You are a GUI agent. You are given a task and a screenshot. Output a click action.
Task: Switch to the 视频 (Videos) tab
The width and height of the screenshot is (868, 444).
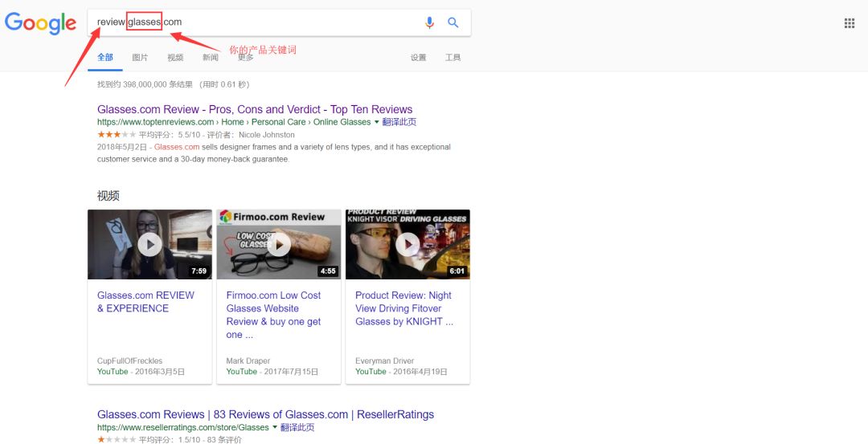pyautogui.click(x=175, y=58)
